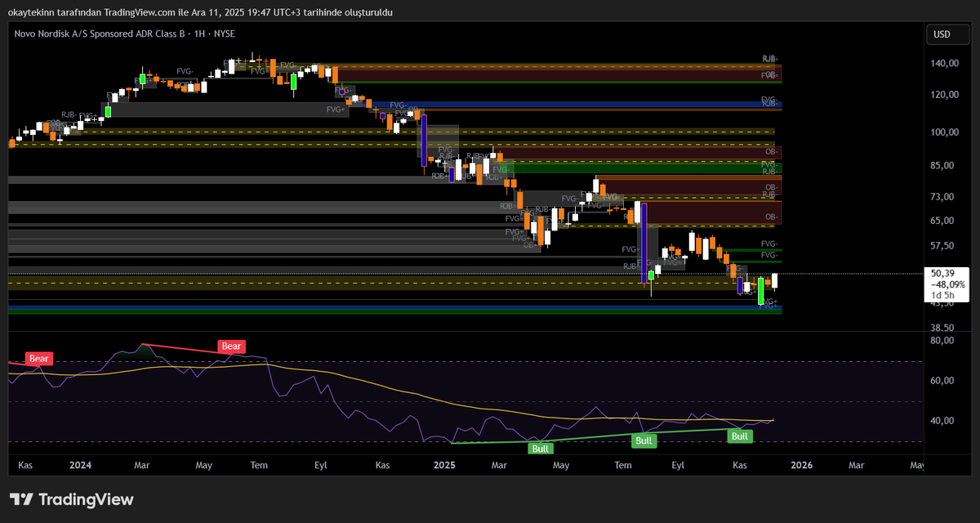
Task: Click the RSI 80,00 axis value
Action: 942,341
